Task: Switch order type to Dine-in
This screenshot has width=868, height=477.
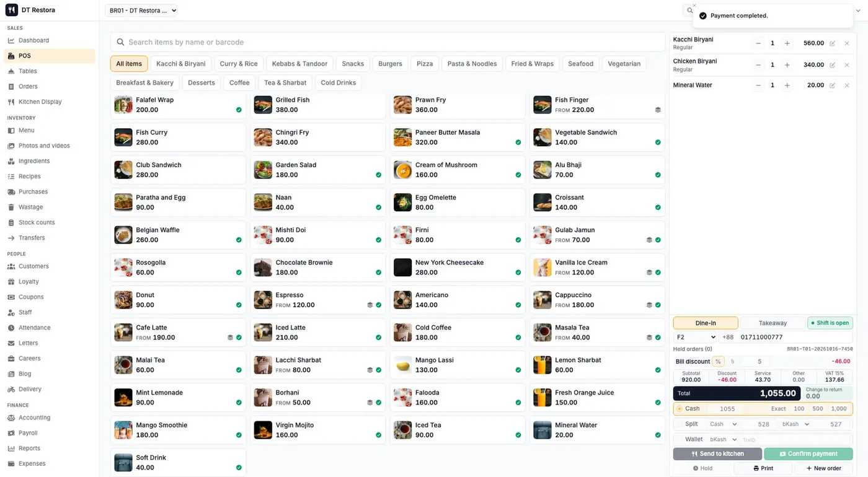Action: (706, 323)
